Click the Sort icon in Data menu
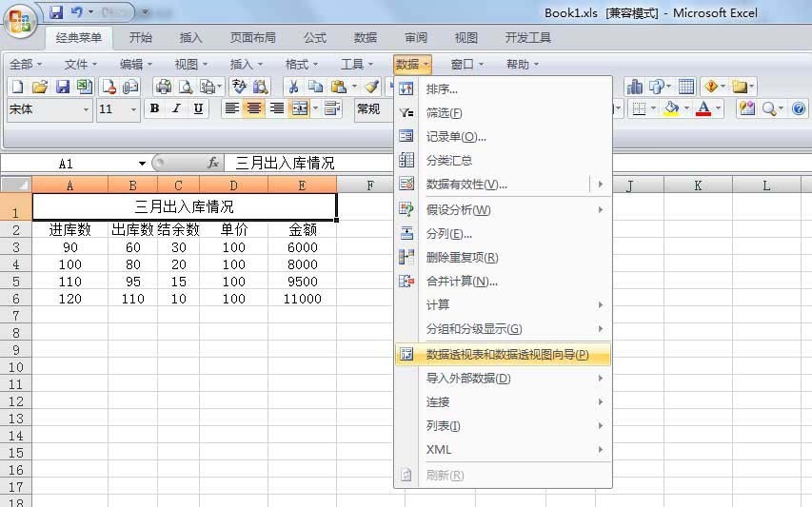 click(406, 88)
